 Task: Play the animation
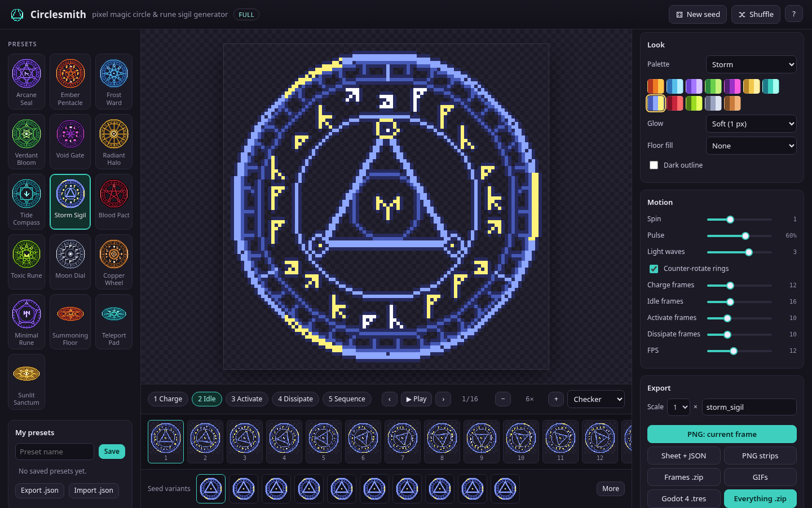[x=416, y=399]
